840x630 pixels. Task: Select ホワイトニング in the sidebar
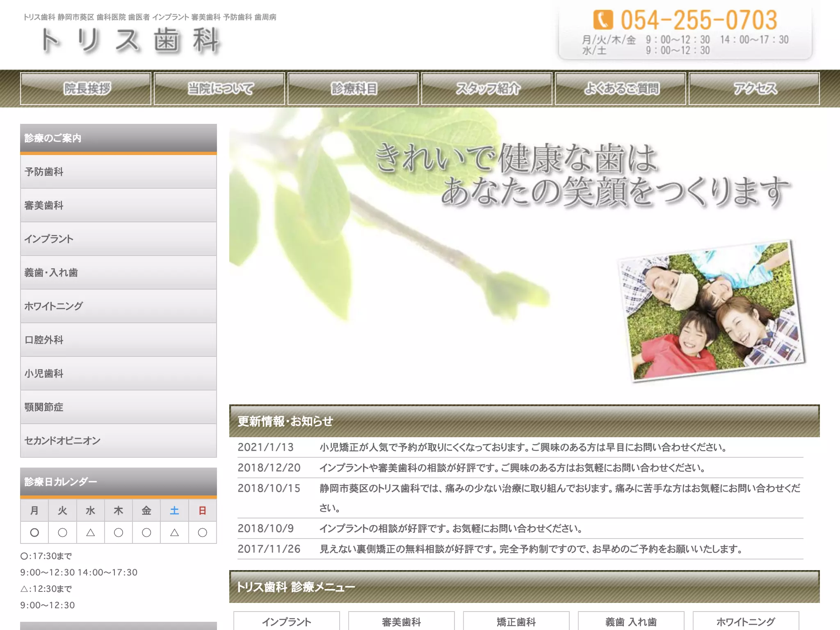[x=119, y=306]
